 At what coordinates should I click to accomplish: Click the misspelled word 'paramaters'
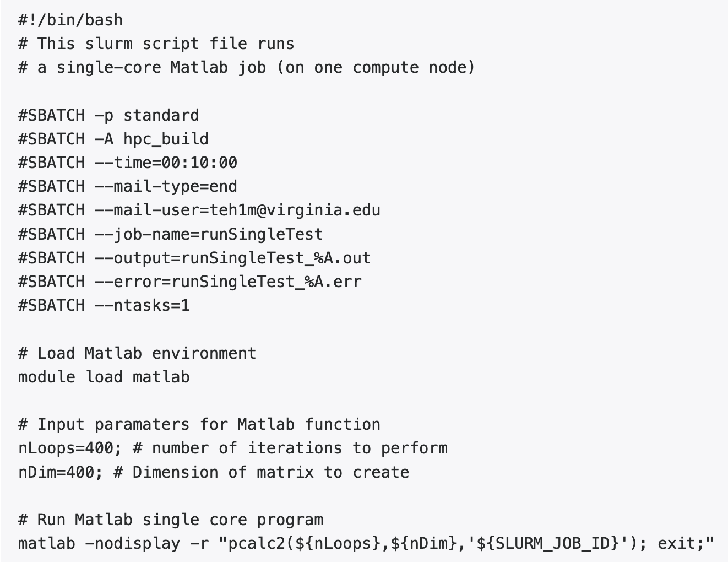[x=142, y=425]
